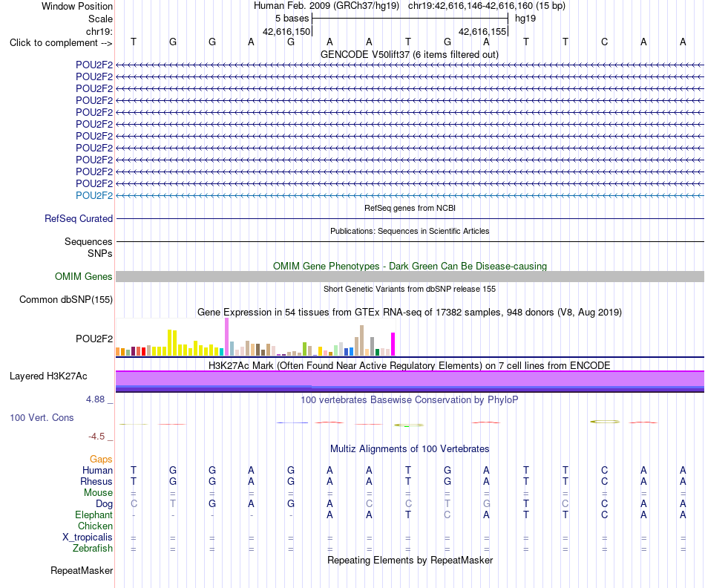Click the 'Common dbSNP(155)' track label

tap(65, 300)
